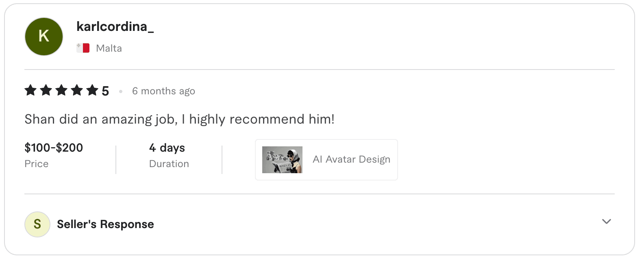Click the fourth rating star
Image resolution: width=644 pixels, height=261 pixels.
click(76, 90)
